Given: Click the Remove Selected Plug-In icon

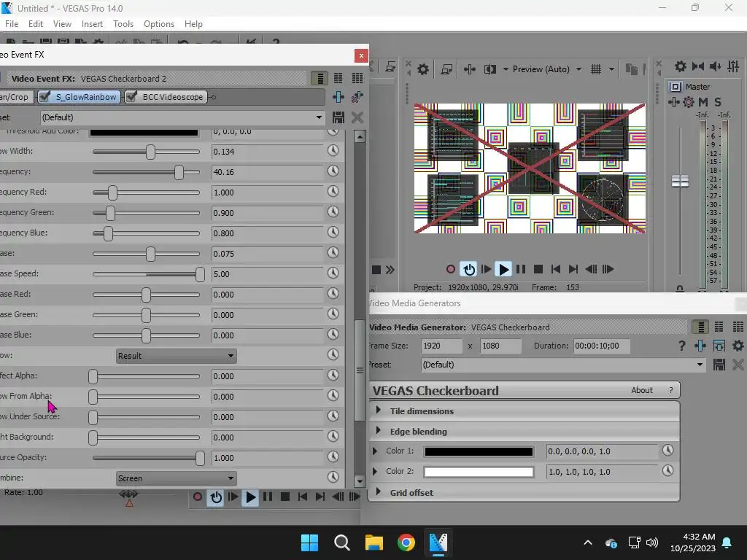Looking at the screenshot, I should [357, 97].
